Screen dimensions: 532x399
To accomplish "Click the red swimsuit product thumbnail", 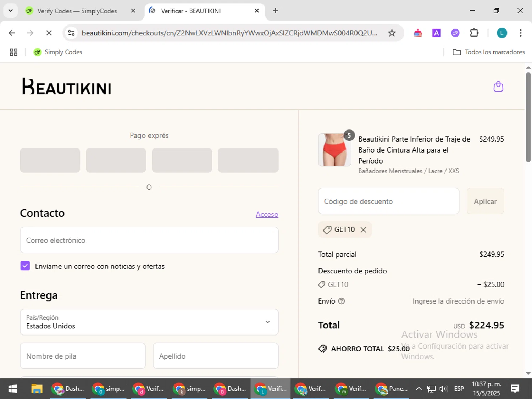I will pos(334,150).
